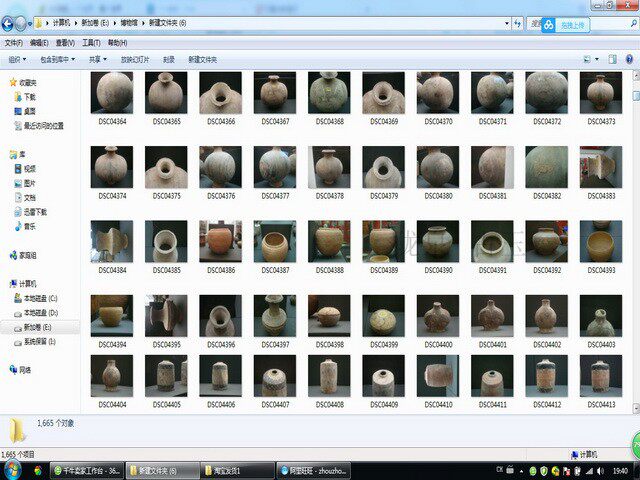
Task: Select Desktop (桌面) in the sidebar
Action: [x=29, y=111]
